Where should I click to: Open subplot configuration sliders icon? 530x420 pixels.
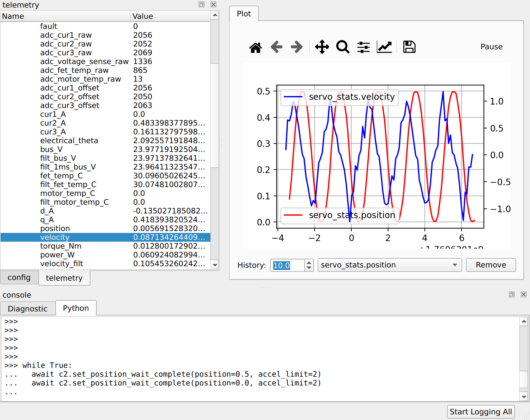(x=363, y=47)
